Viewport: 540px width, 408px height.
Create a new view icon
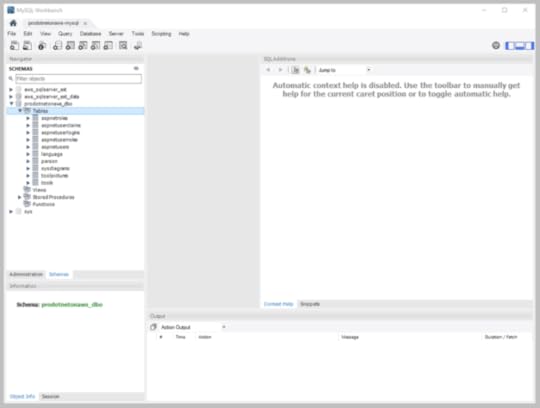click(83, 45)
